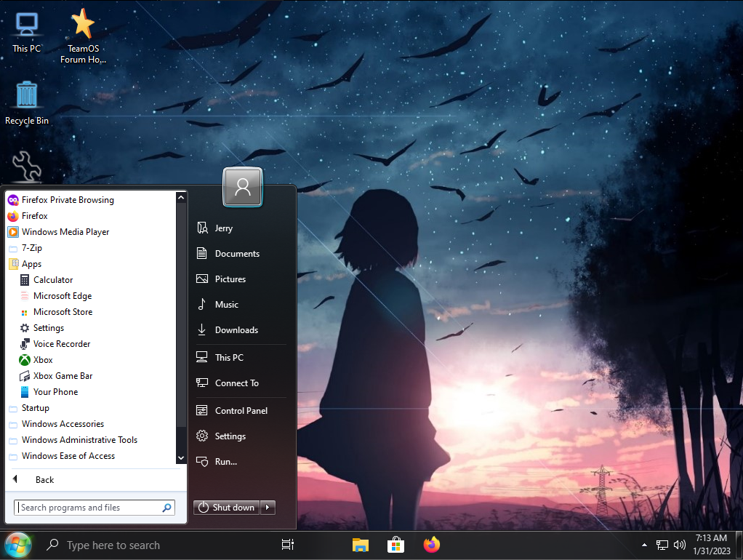Show hidden tray icons

point(644,545)
